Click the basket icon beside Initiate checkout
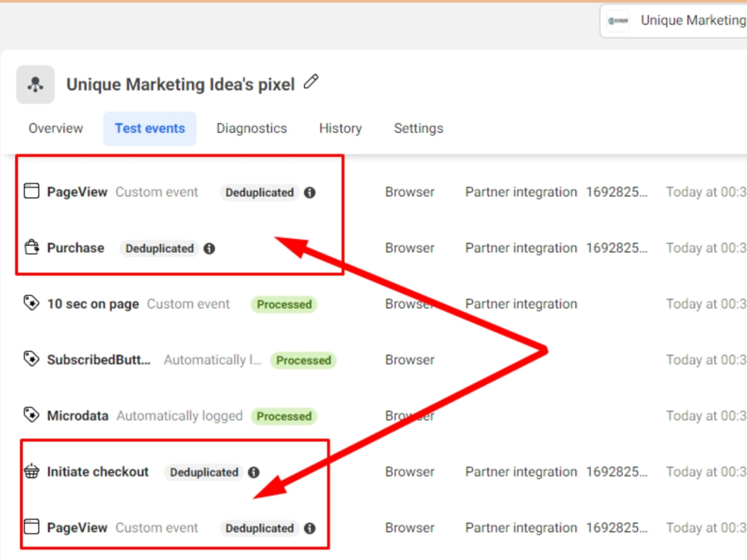747x560 pixels. pos(31,471)
